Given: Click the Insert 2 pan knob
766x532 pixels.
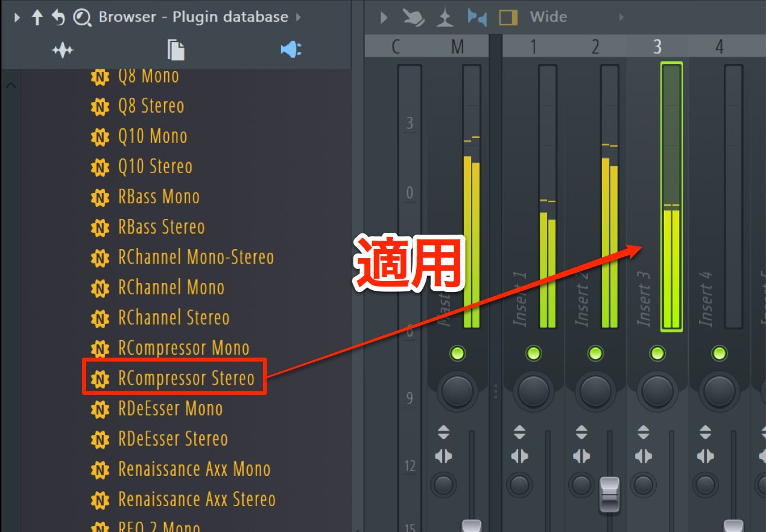Looking at the screenshot, I should 595,391.
